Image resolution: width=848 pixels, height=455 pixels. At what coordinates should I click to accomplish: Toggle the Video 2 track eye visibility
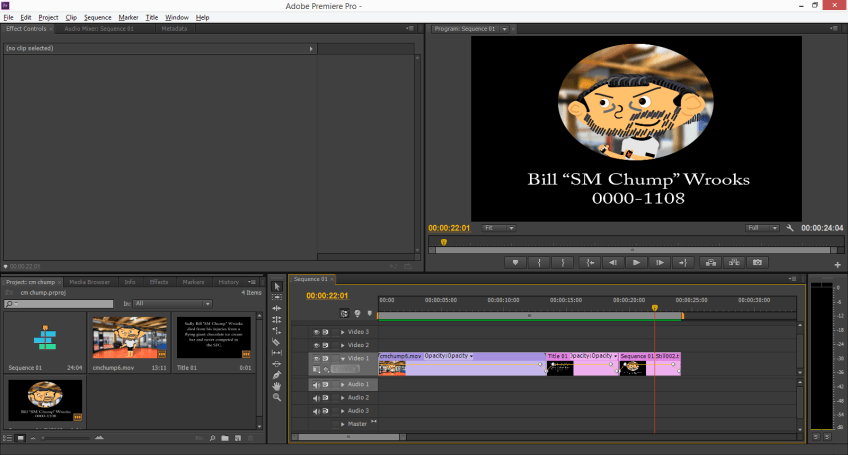317,345
